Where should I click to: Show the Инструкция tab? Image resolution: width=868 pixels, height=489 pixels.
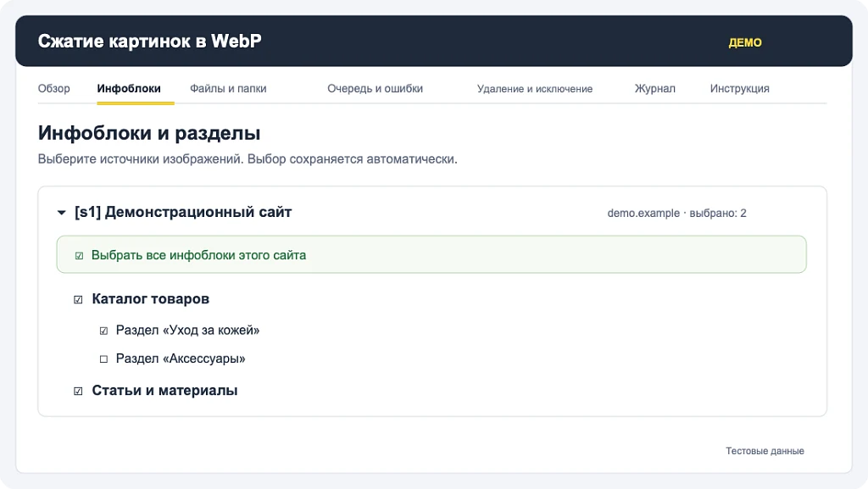(739, 88)
